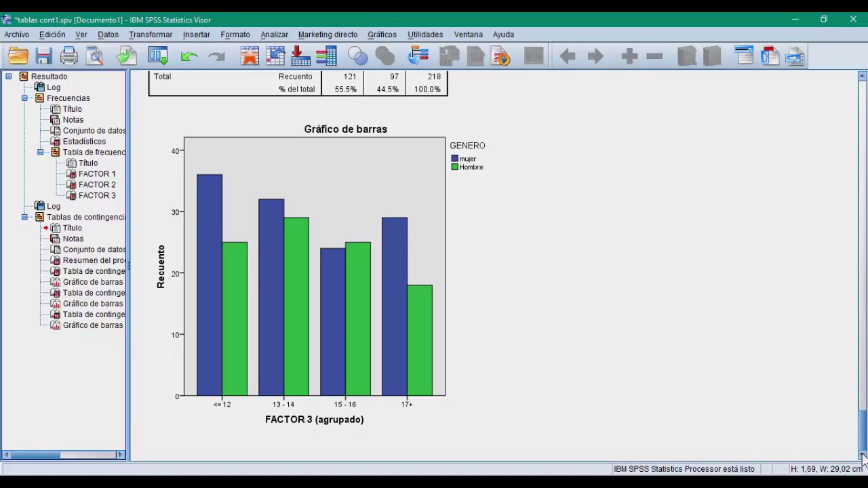Open the Edición menu
This screenshot has width=868, height=488.
(52, 35)
